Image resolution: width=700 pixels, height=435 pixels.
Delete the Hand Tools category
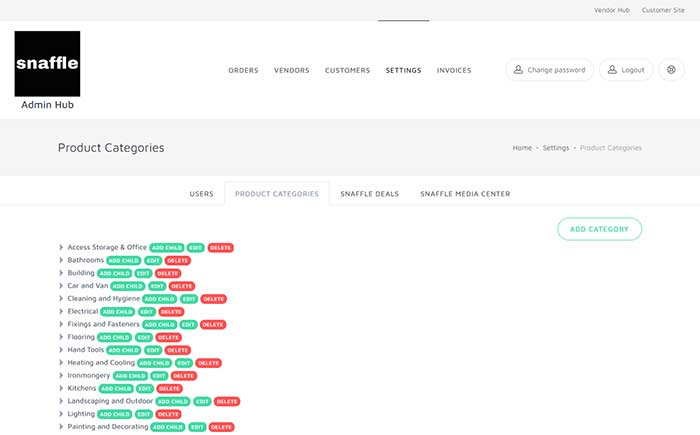point(178,350)
